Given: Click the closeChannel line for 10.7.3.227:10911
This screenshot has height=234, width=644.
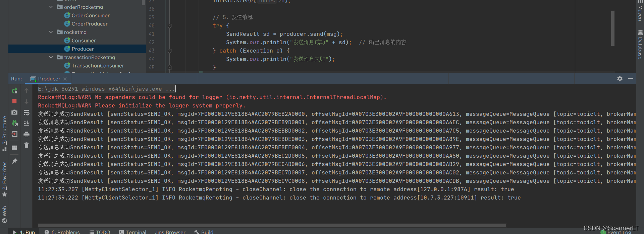Looking at the screenshot, I should (279, 198).
